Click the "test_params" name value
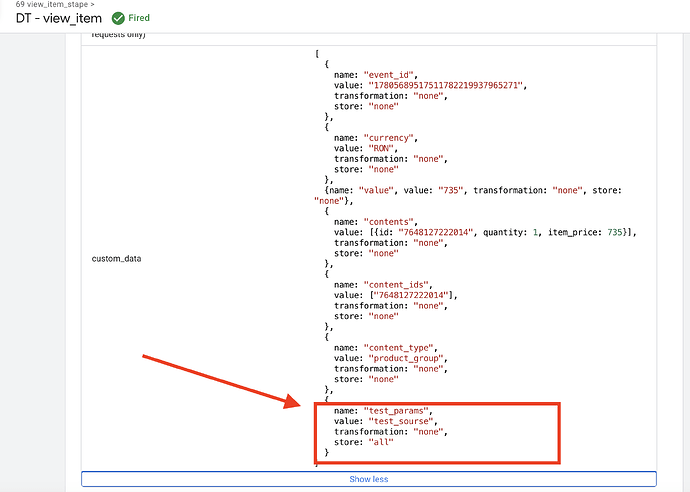This screenshot has width=690, height=492. (x=396, y=411)
